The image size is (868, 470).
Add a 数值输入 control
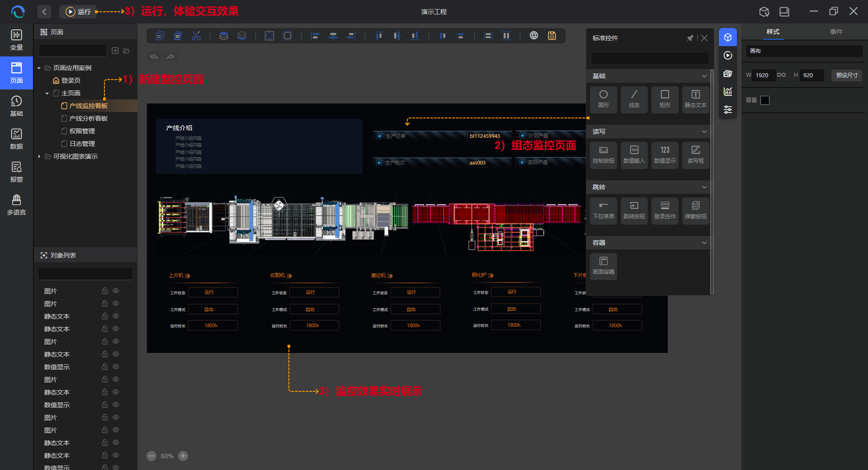(x=634, y=155)
